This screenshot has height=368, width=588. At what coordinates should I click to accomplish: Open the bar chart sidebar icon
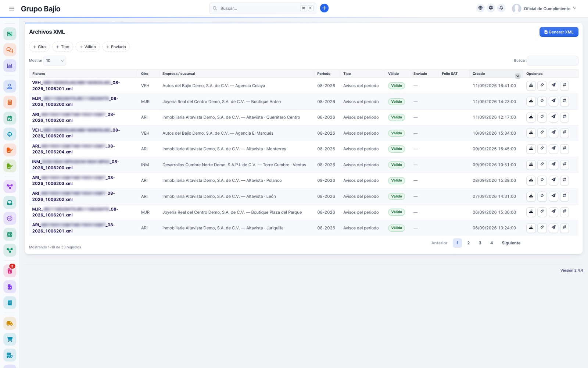10,66
